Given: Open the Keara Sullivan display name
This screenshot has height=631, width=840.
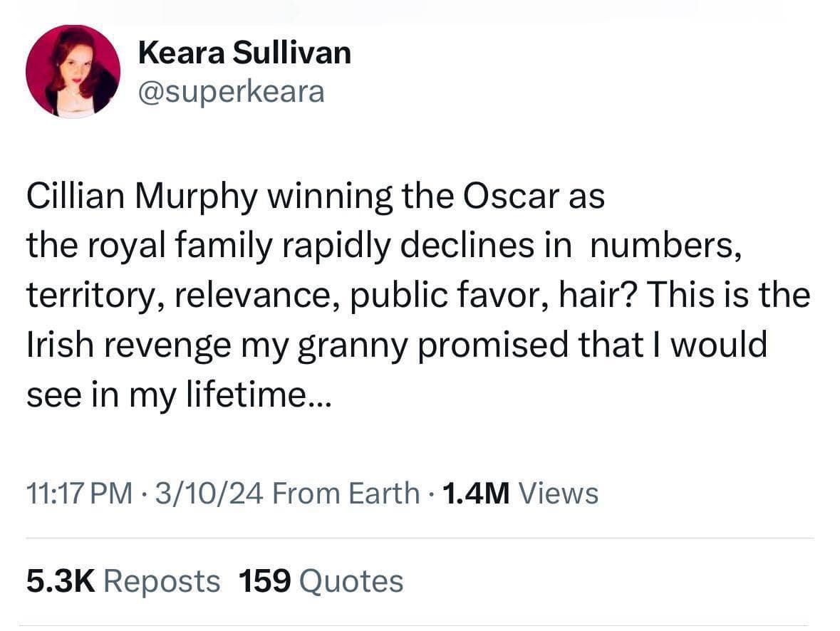Looking at the screenshot, I should click(x=244, y=53).
